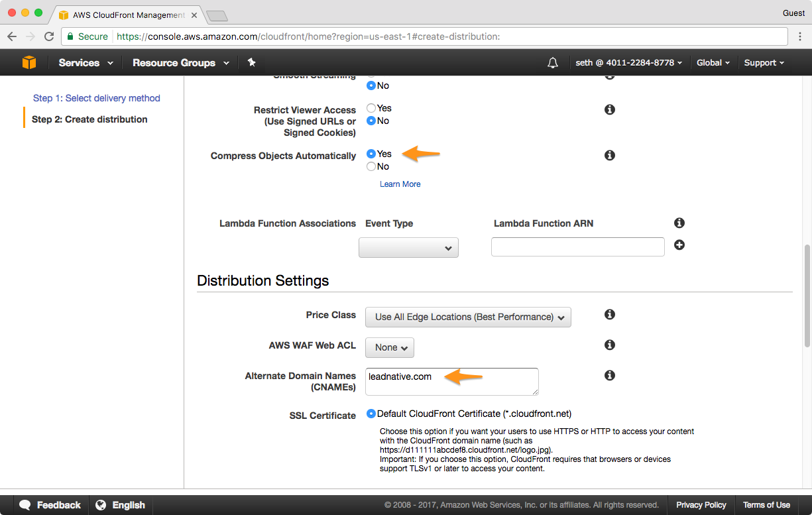Go to Step 1: Select delivery method
Image resolution: width=812 pixels, height=515 pixels.
click(x=97, y=98)
